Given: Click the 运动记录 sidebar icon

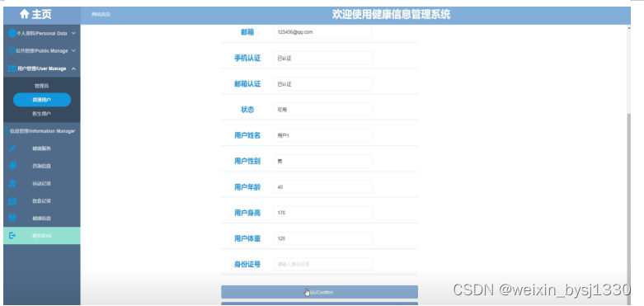Looking at the screenshot, I should (x=12, y=184).
